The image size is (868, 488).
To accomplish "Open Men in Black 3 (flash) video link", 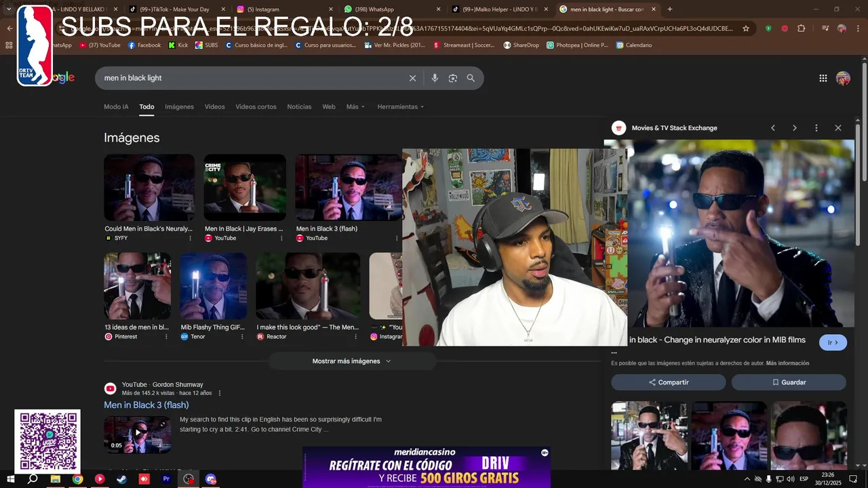I will [146, 405].
